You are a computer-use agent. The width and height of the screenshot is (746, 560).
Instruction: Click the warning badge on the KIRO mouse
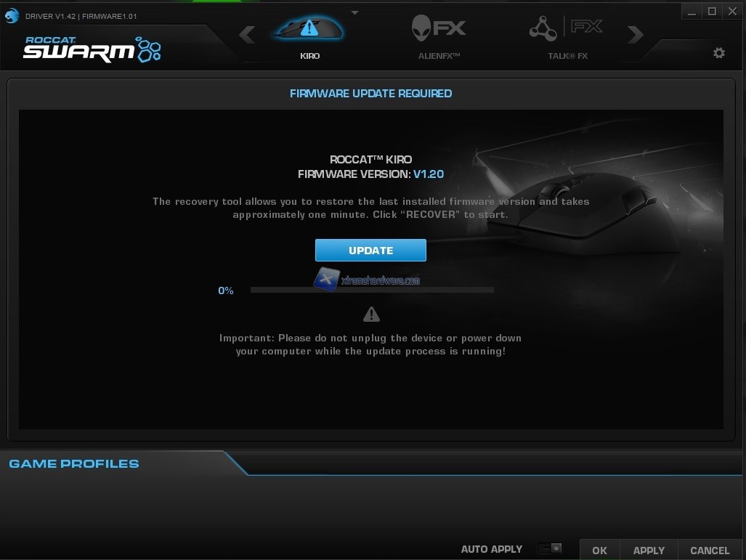click(x=309, y=28)
